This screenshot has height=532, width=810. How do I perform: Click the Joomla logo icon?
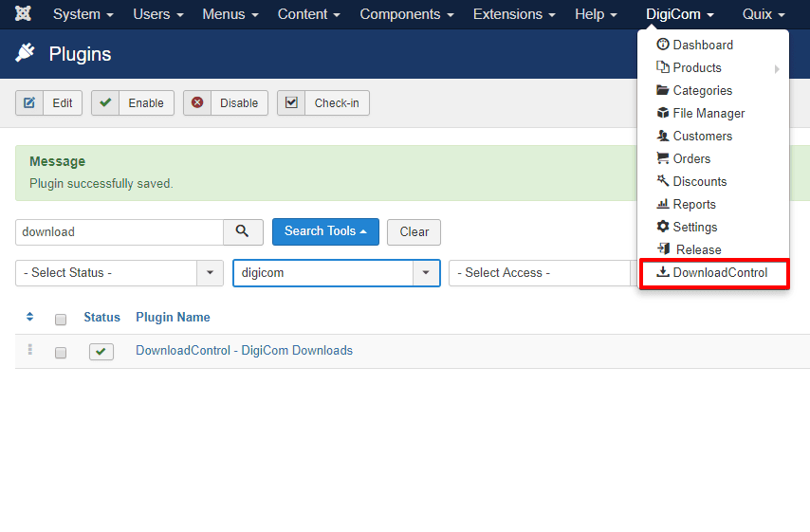pyautogui.click(x=23, y=14)
